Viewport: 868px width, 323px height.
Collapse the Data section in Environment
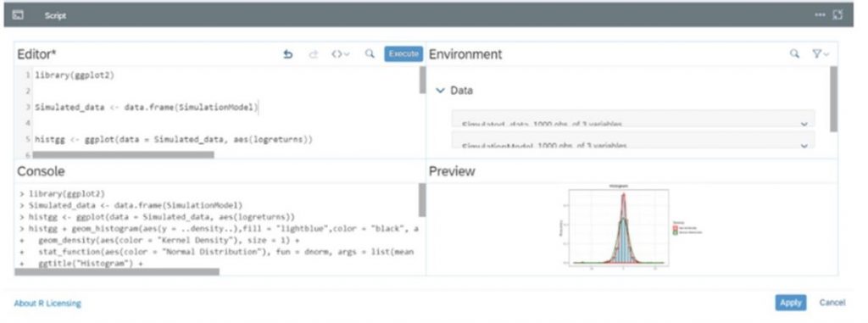tap(441, 91)
